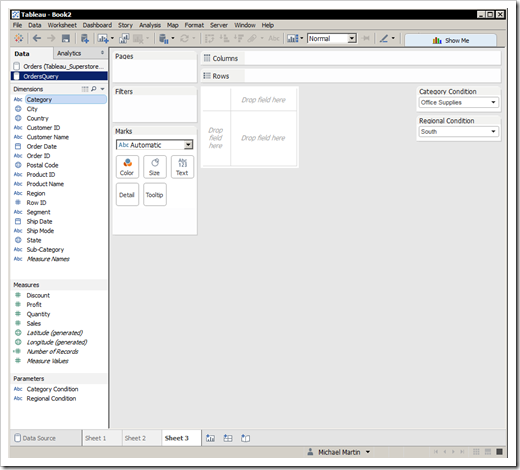The height and width of the screenshot is (470, 520).
Task: Click the Run Update refresh icon
Action: (x=184, y=39)
